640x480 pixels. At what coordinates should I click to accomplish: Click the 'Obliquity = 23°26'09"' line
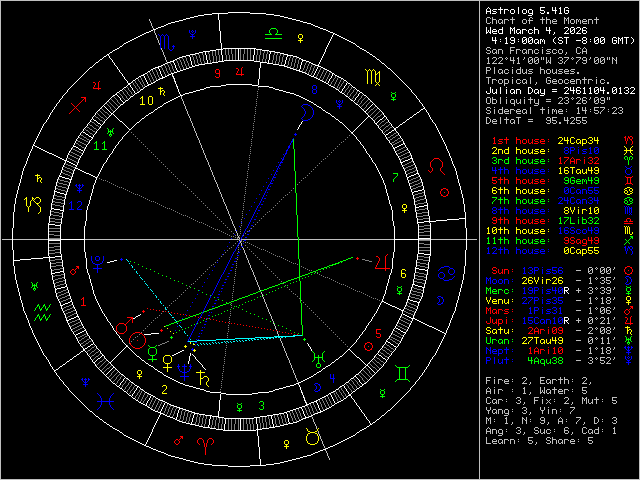548,101
